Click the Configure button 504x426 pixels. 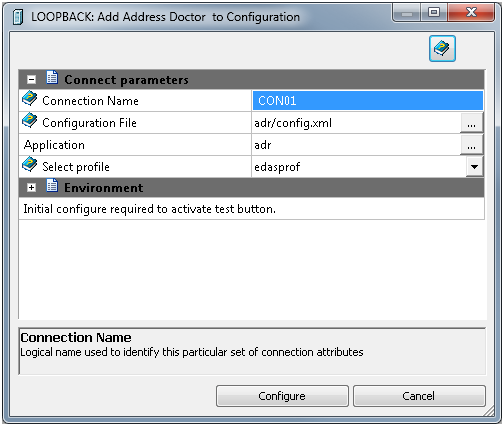click(282, 396)
